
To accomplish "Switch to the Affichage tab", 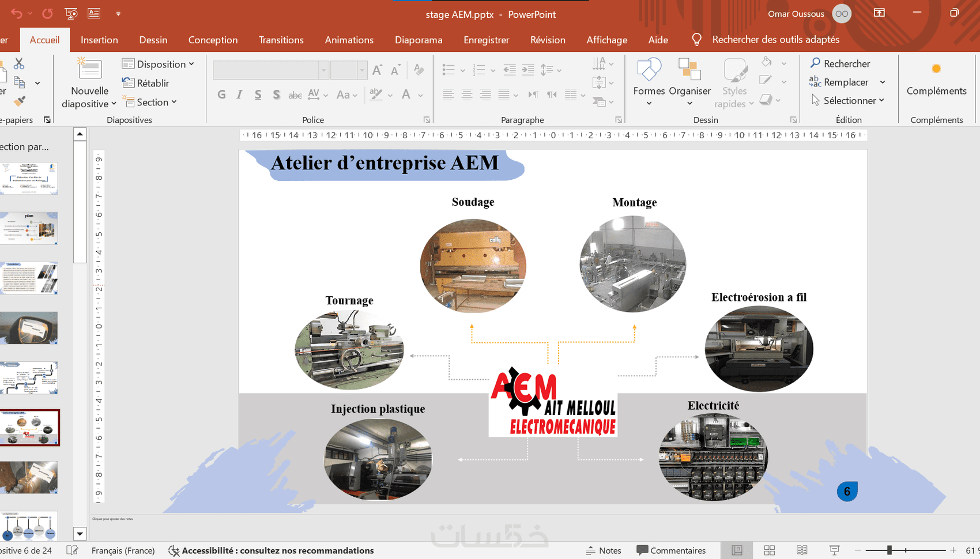I will [x=606, y=40].
